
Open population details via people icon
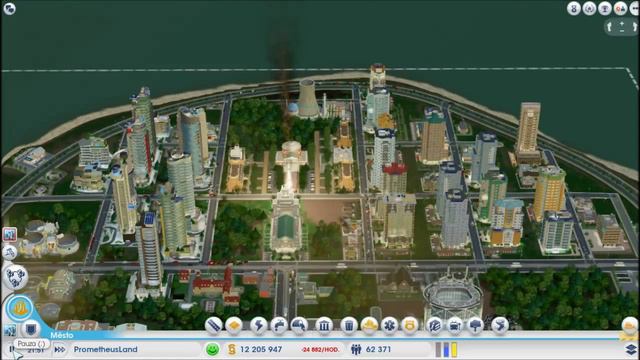pos(356,349)
